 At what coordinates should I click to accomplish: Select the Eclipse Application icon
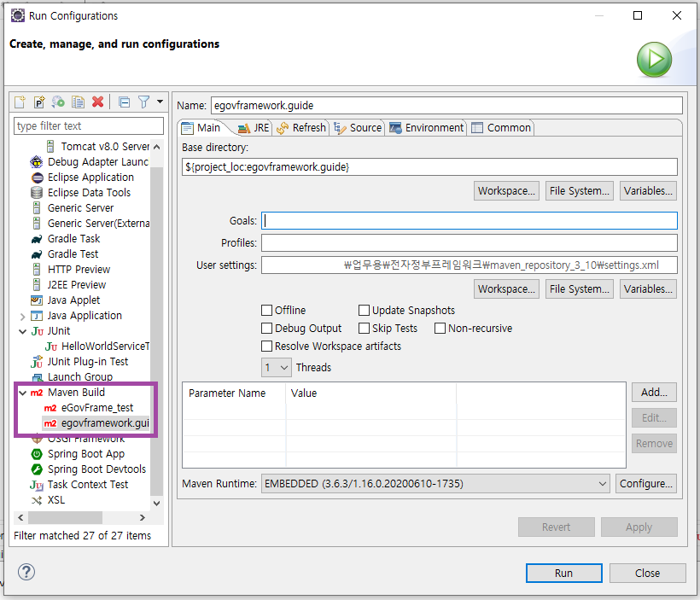[38, 178]
